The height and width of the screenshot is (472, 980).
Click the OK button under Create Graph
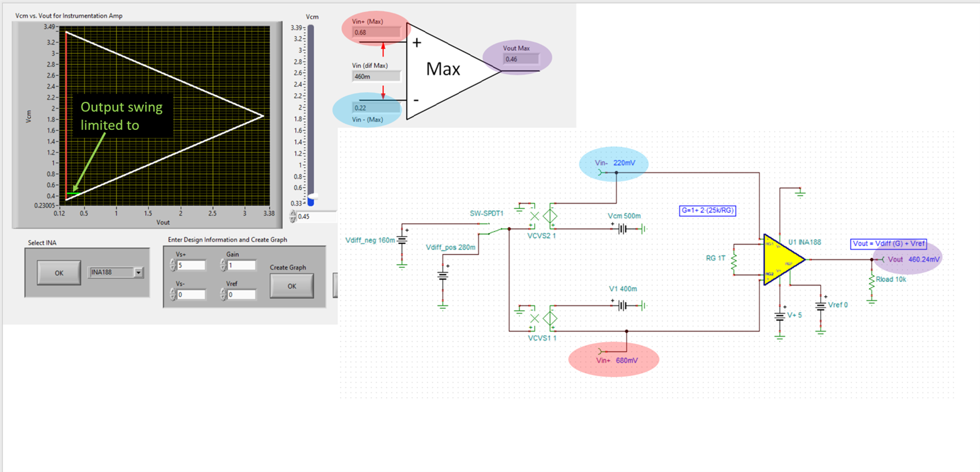pos(292,286)
